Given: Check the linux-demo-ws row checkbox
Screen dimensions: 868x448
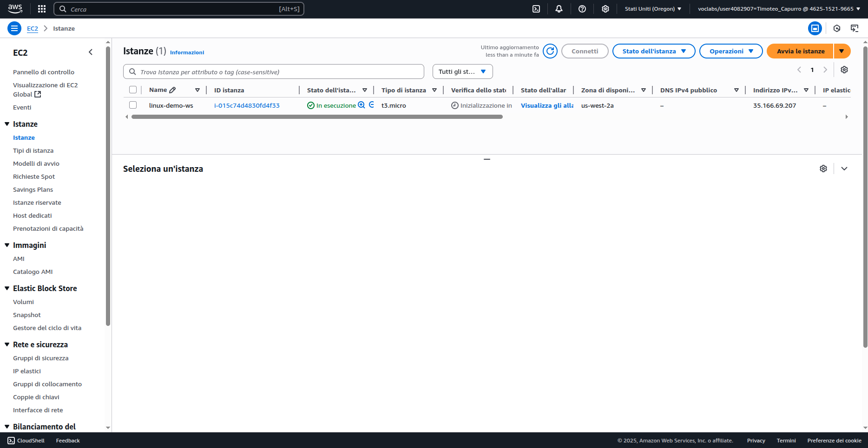Looking at the screenshot, I should point(133,105).
